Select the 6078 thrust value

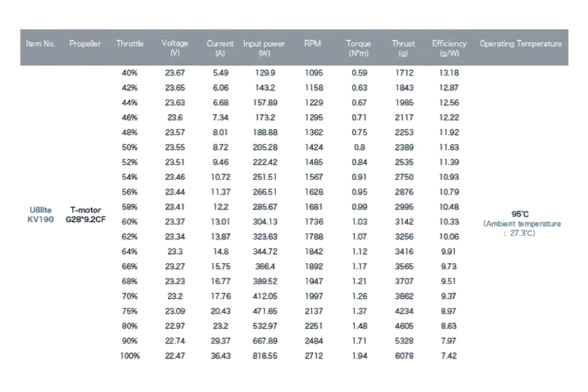click(403, 356)
